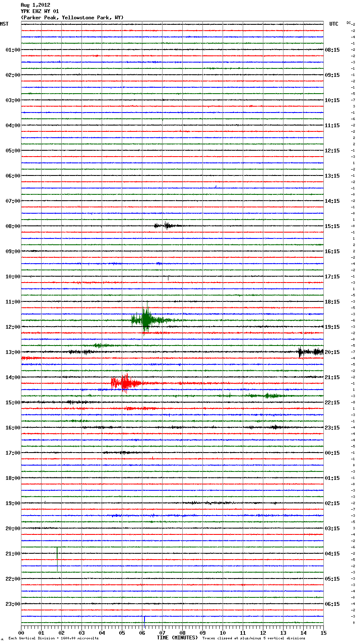Click the 02:15 UTC time label
Image resolution: width=357 pixels, height=644 pixels.
(x=332, y=503)
